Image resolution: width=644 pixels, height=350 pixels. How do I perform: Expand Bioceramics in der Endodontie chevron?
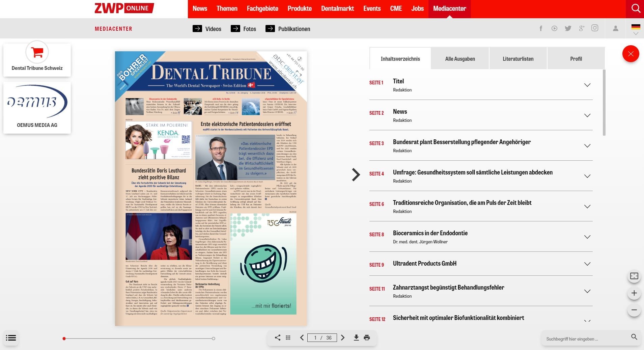(x=587, y=237)
